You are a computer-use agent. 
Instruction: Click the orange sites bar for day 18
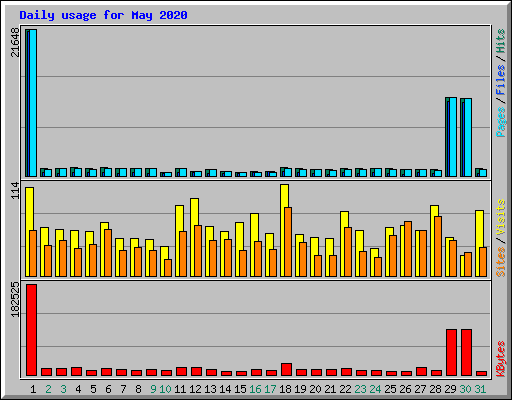pos(288,242)
